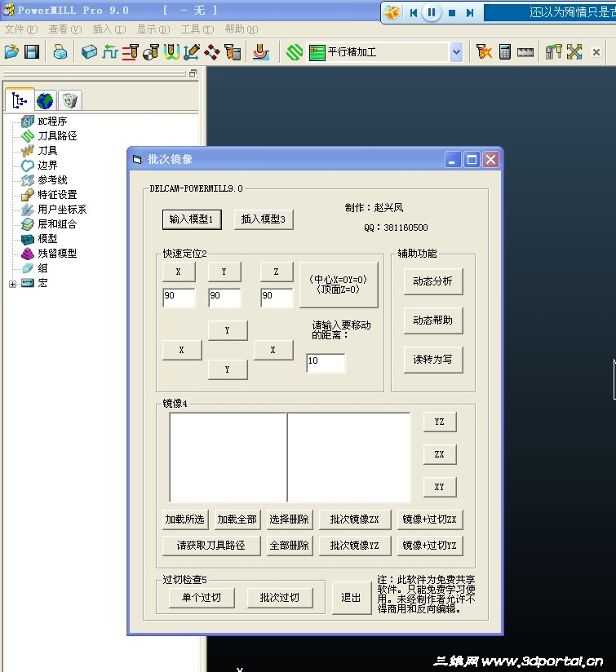Select 边界 in explorer tree
616x672 pixels.
47,165
